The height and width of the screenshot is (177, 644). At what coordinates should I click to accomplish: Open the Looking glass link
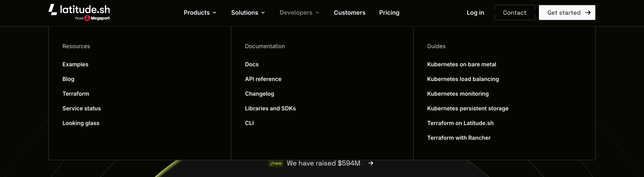click(81, 123)
